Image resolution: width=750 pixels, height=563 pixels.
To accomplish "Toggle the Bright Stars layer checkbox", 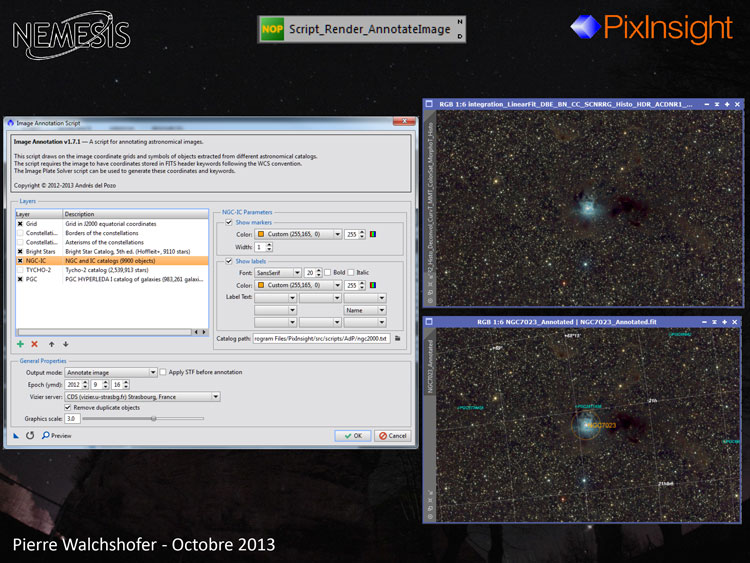I will [20, 252].
